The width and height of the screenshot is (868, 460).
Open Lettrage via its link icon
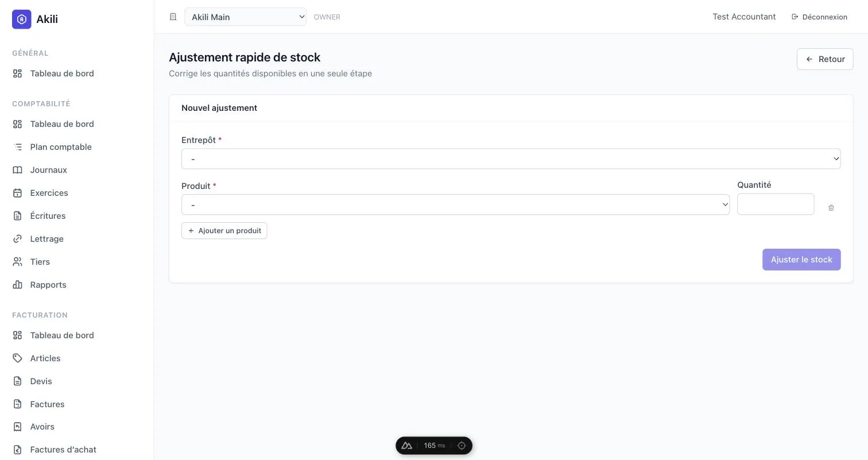tap(18, 239)
